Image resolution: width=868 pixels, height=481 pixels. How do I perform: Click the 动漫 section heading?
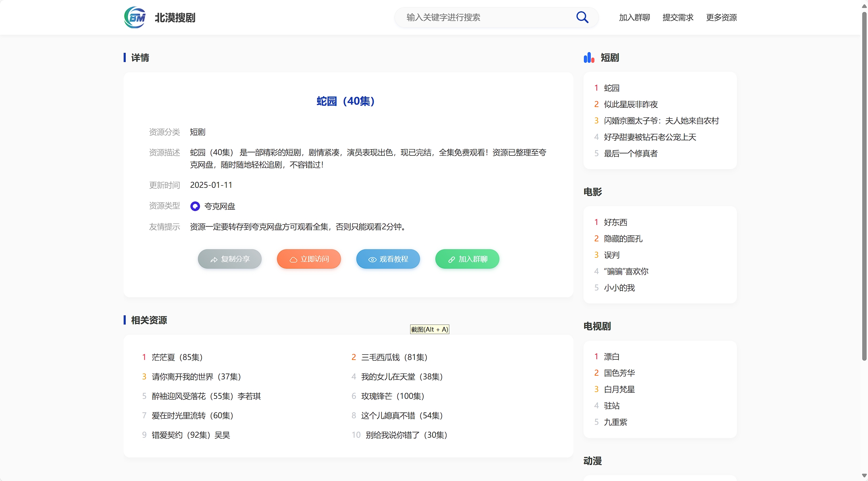coord(593,461)
